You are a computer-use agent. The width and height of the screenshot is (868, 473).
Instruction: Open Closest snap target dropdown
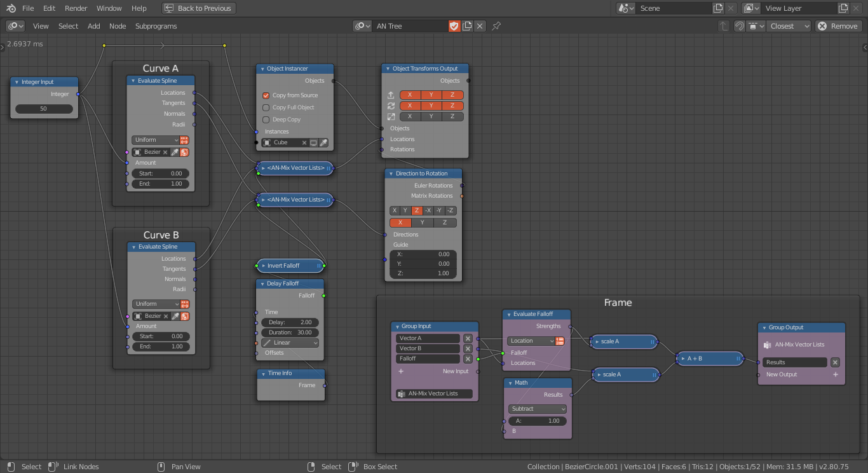click(x=789, y=26)
